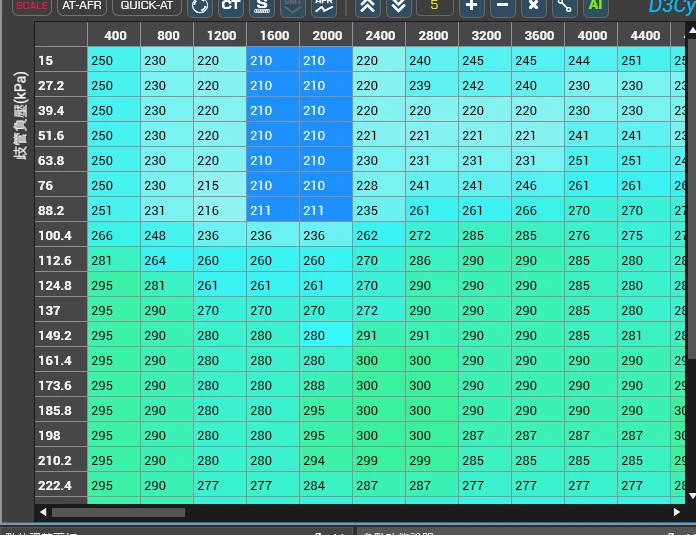Click the vertical scrollbar up arrow
Screen dimensions: 696x535
[x=692, y=30]
